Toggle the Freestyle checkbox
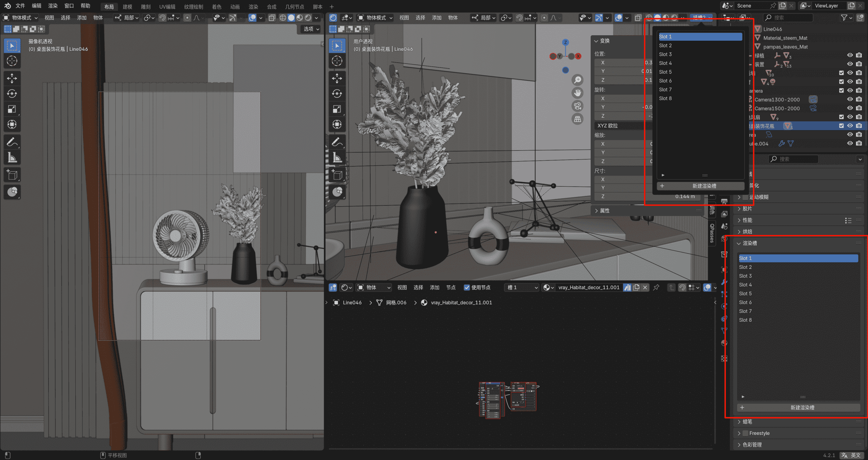 pos(745,433)
